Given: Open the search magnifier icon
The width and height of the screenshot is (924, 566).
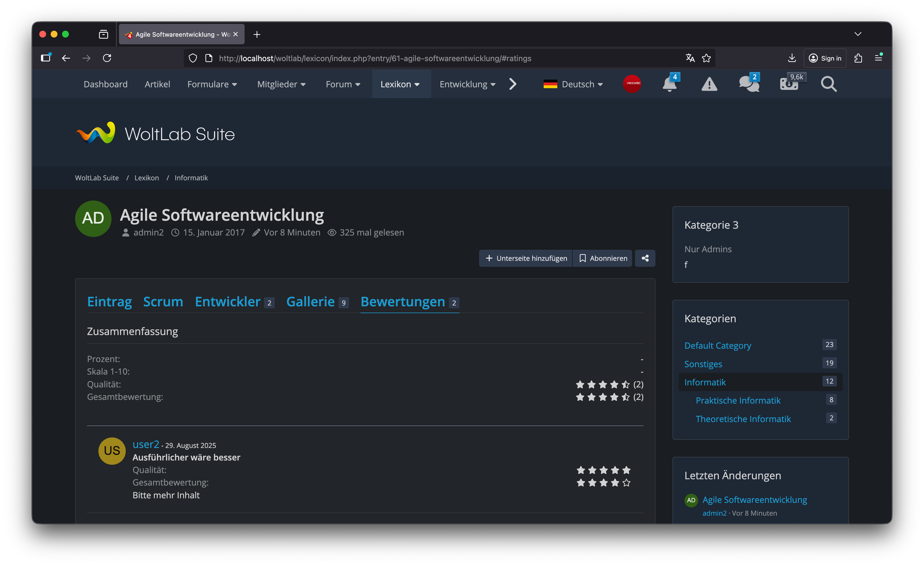Looking at the screenshot, I should tap(828, 84).
